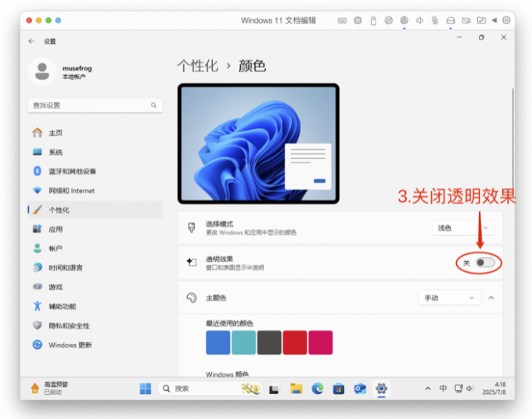Click the keyboard icon in Parallels toolbar

(x=342, y=20)
